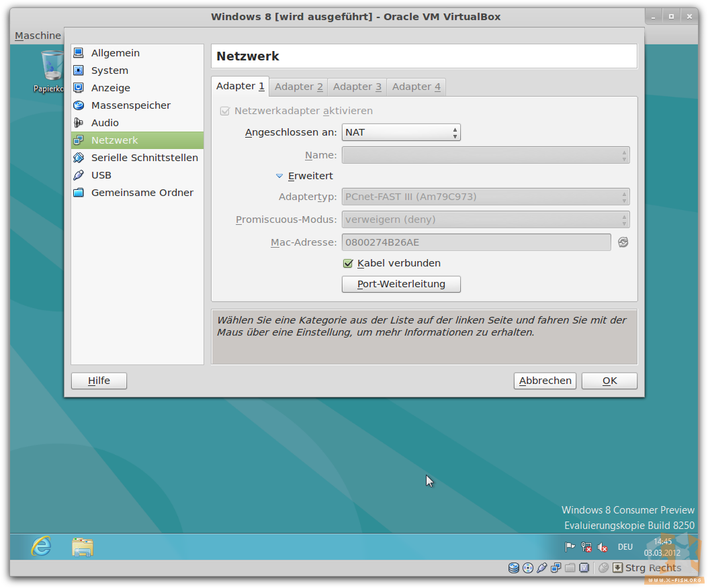Switch to the Adapter 4 tab
Image resolution: width=708 pixels, height=588 pixels.
(x=416, y=87)
